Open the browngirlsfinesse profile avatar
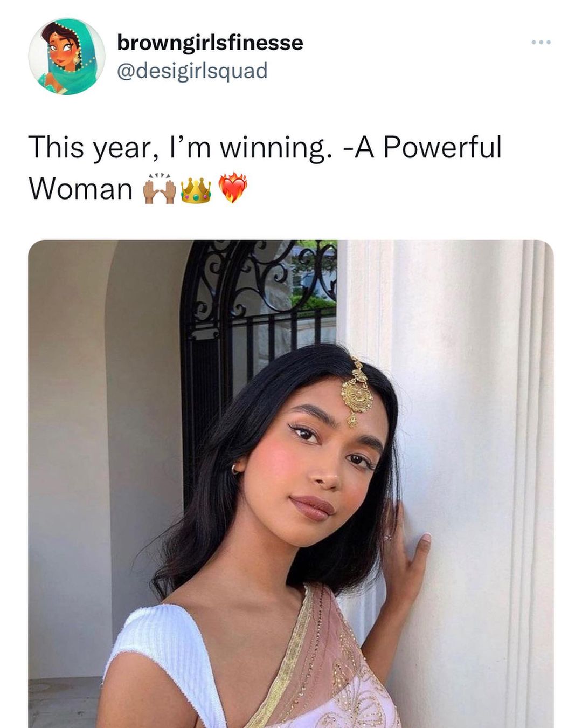The height and width of the screenshot is (728, 582). tap(67, 57)
